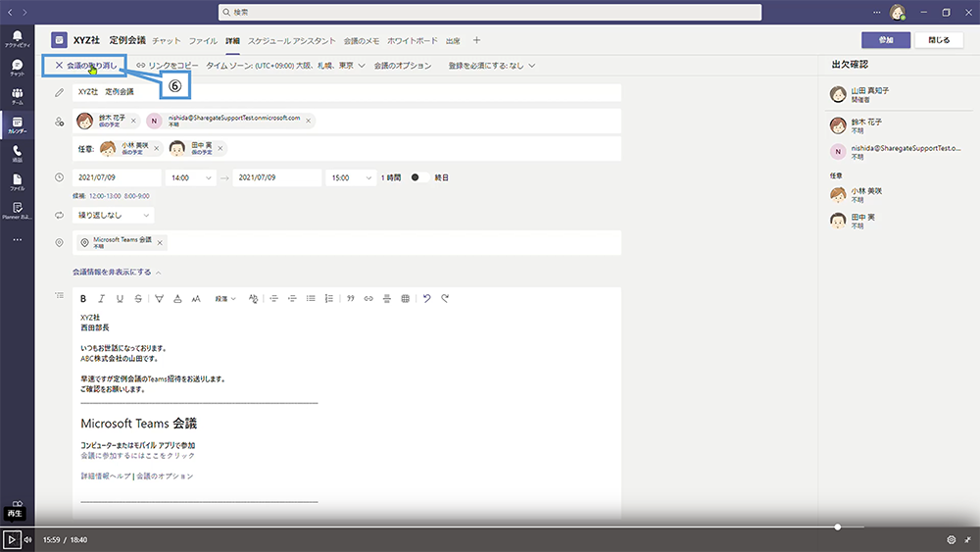Click the 参加 (Join) button

pyautogui.click(x=886, y=40)
